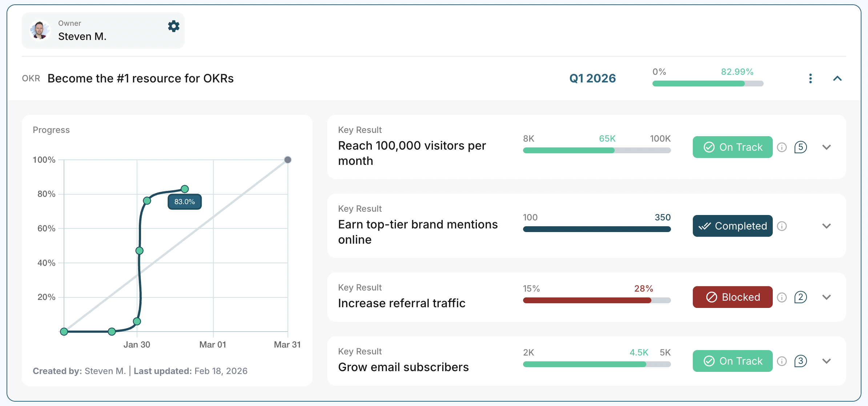Image resolution: width=868 pixels, height=406 pixels.
Task: Click On Track status for visitors per month
Action: tap(732, 147)
